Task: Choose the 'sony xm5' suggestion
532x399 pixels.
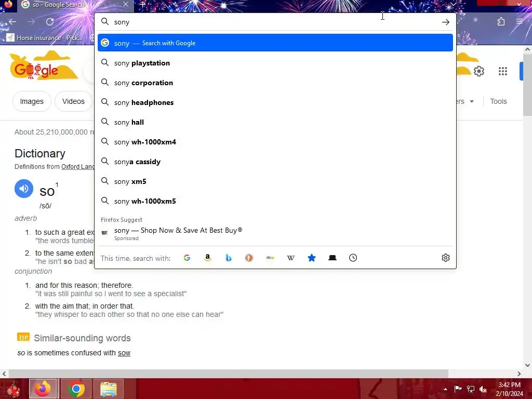Action: point(275,181)
